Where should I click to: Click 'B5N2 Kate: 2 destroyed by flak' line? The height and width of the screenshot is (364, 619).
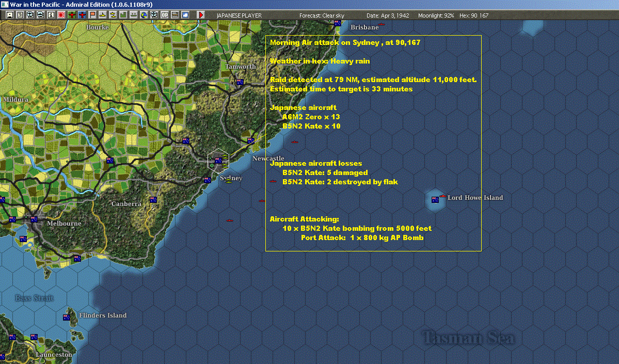(x=340, y=182)
